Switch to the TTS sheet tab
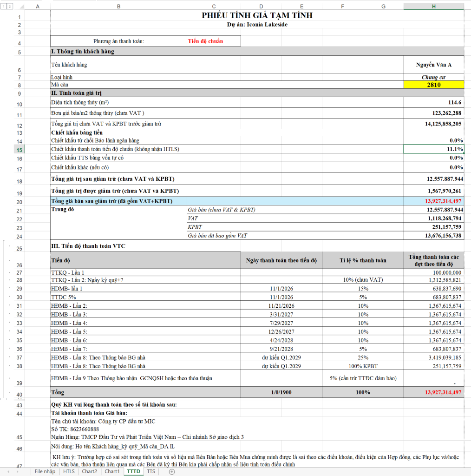The width and height of the screenshot is (471, 476). (x=151, y=471)
